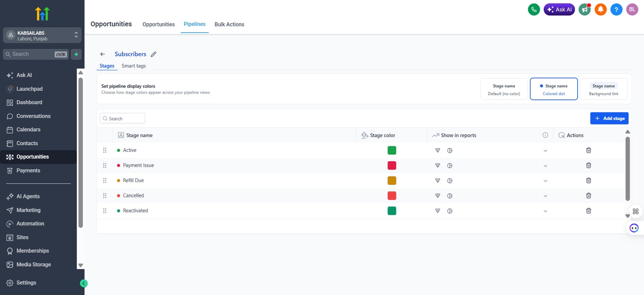The width and height of the screenshot is (644, 295).
Task: Click the trash icon for Payment Issue
Action: (588, 165)
